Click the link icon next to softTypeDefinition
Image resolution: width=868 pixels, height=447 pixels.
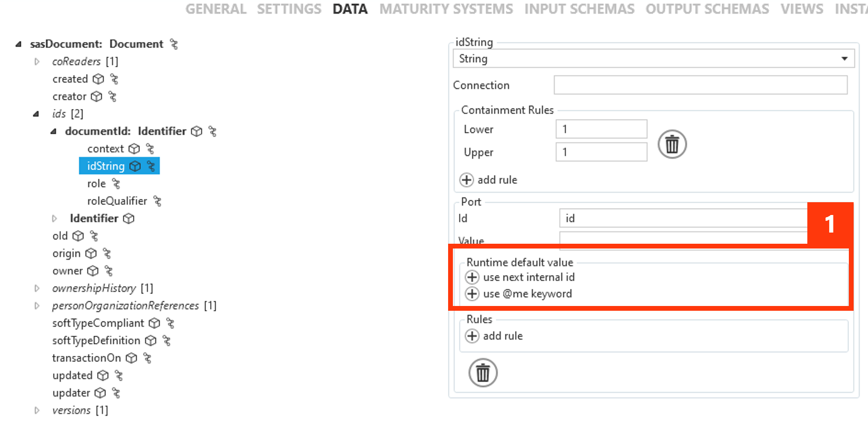[x=167, y=341]
